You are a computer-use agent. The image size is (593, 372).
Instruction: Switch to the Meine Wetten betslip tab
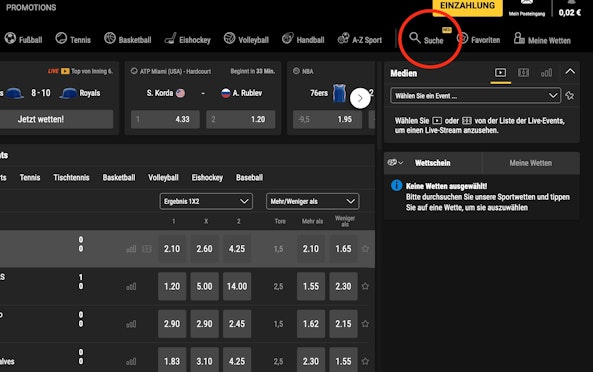(531, 163)
